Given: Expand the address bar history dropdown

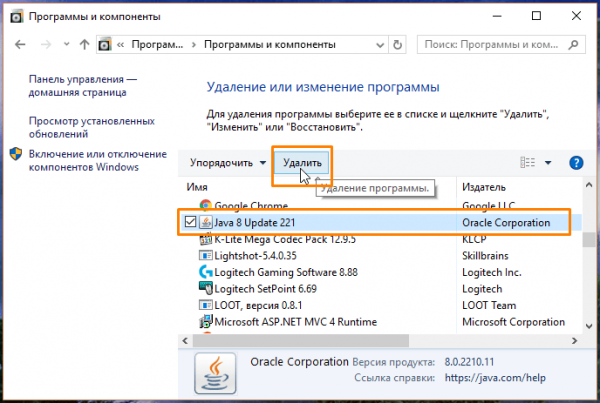Looking at the screenshot, I should (380, 45).
